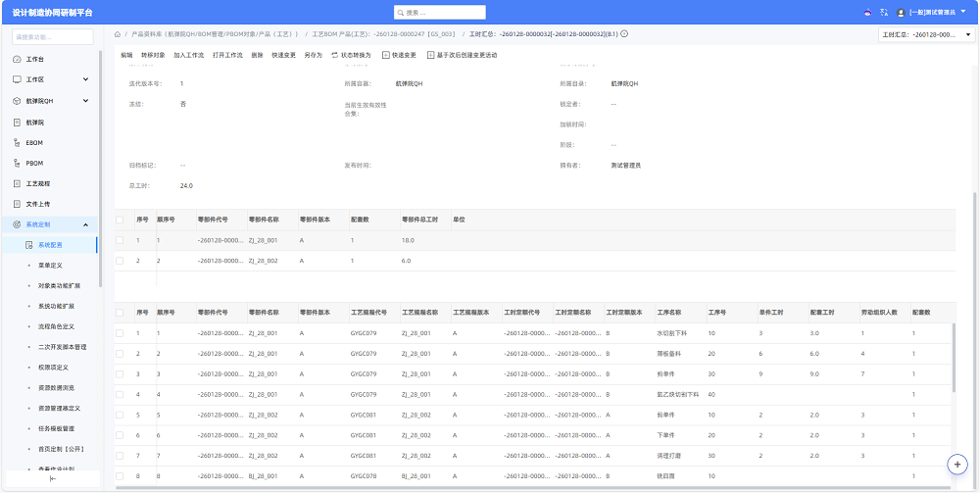Click the plus icon beside 基于次后创建变更活动
The height and width of the screenshot is (493, 980).
(x=430, y=55)
